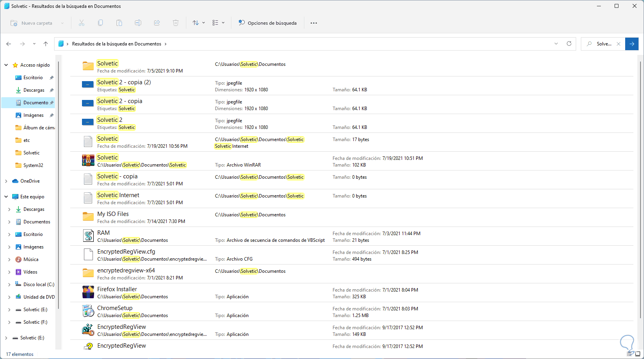Screen dimensions: 644x359
Task: Click the address bar breadcrumb text
Action: point(116,44)
